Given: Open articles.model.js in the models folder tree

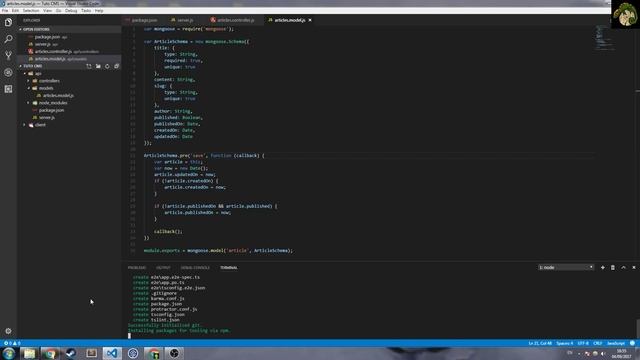Looking at the screenshot, I should click(x=58, y=96).
